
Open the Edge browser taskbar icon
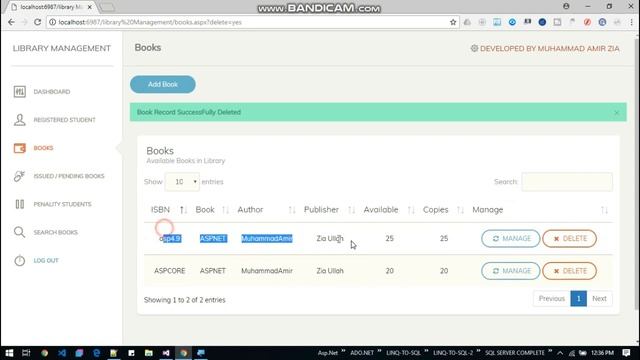96,353
